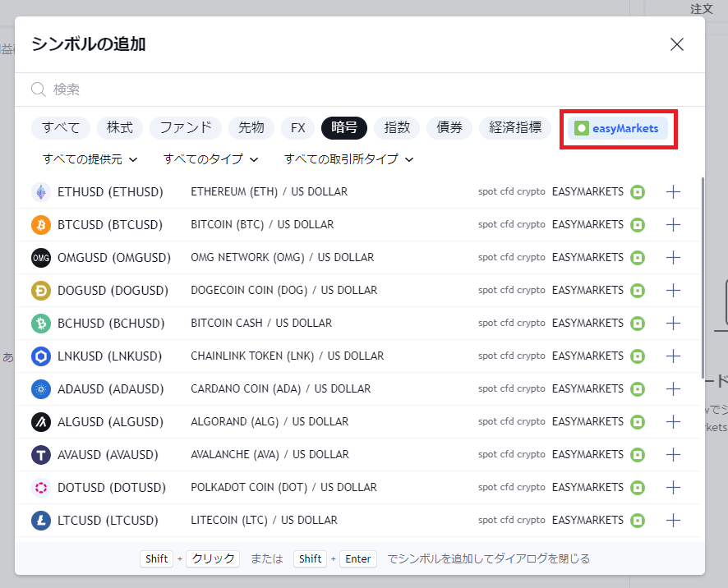Add DOTUSD symbol with its plus icon
728x588 pixels.
[x=673, y=488]
